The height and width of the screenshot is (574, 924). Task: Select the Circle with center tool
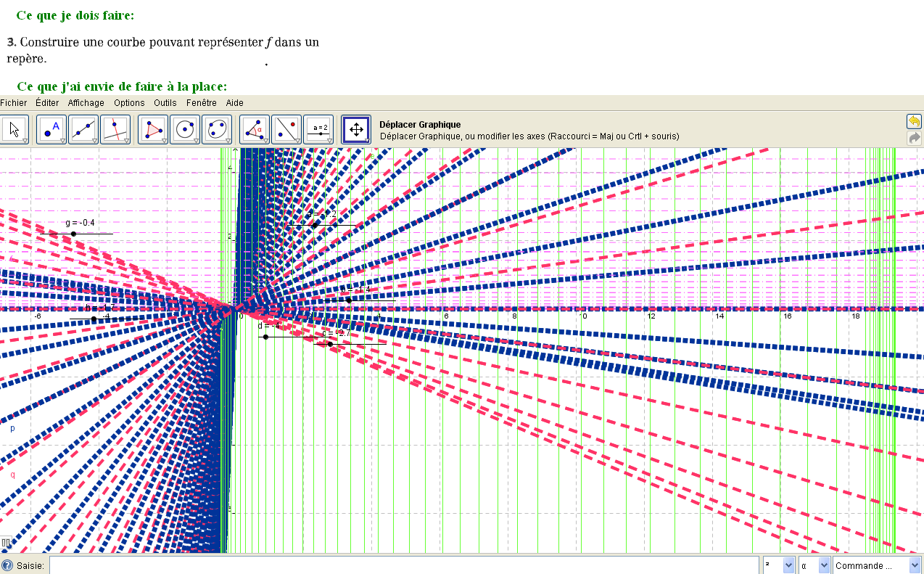[185, 130]
